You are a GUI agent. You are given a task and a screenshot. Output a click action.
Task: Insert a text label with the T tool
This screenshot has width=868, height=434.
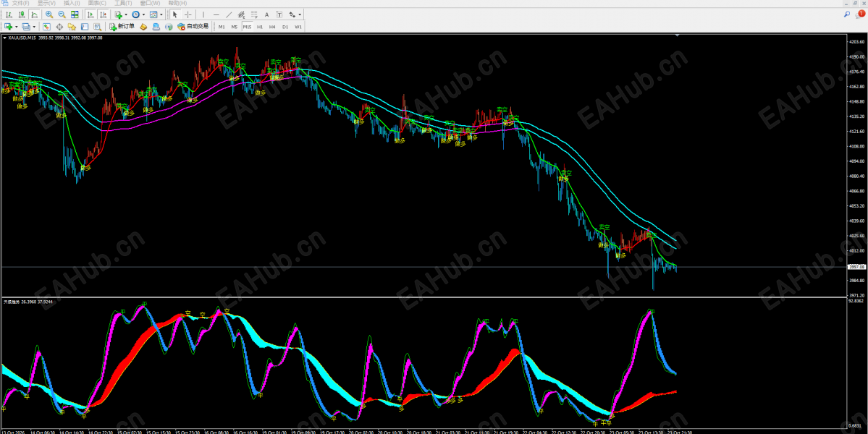(279, 15)
